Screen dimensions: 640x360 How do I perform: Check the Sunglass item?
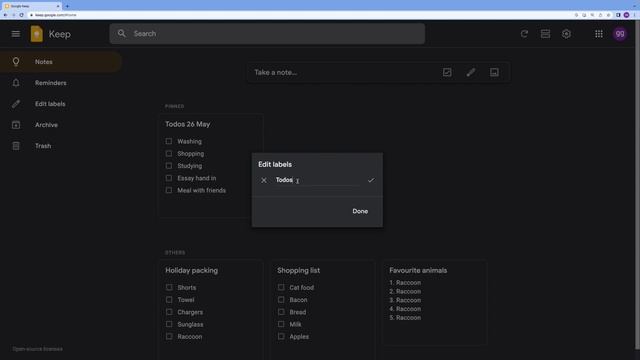tap(169, 324)
